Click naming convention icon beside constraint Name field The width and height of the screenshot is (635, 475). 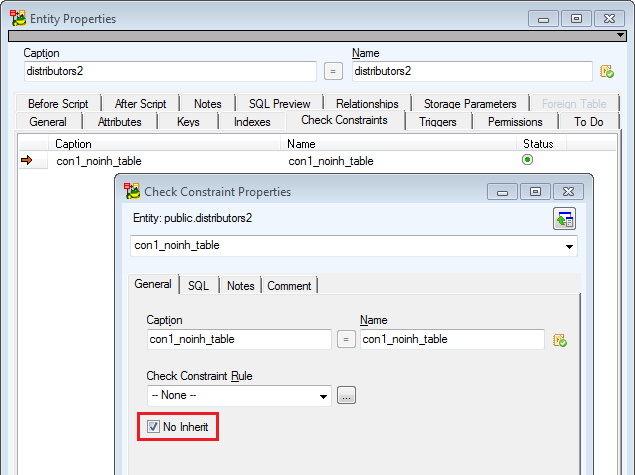tap(560, 340)
